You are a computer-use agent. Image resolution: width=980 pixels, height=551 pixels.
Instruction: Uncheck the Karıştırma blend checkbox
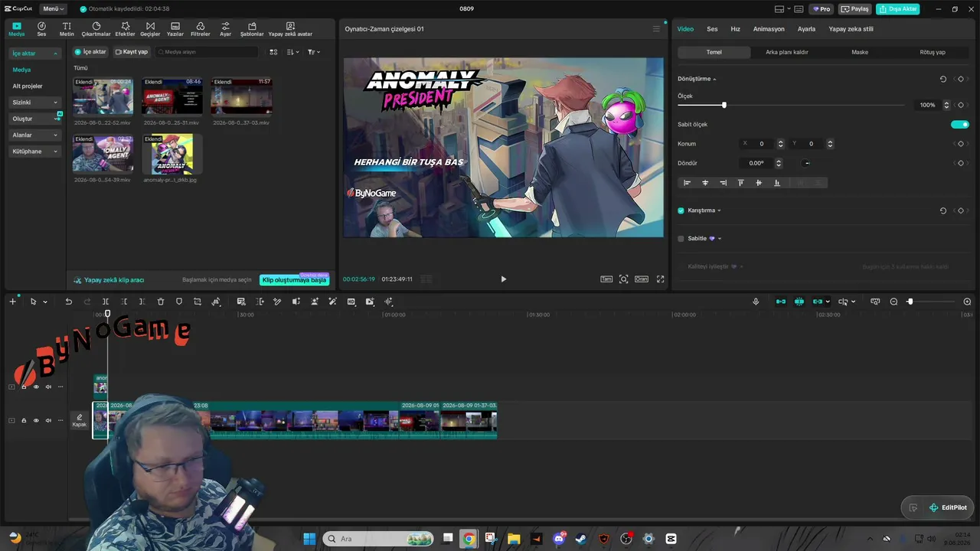681,210
